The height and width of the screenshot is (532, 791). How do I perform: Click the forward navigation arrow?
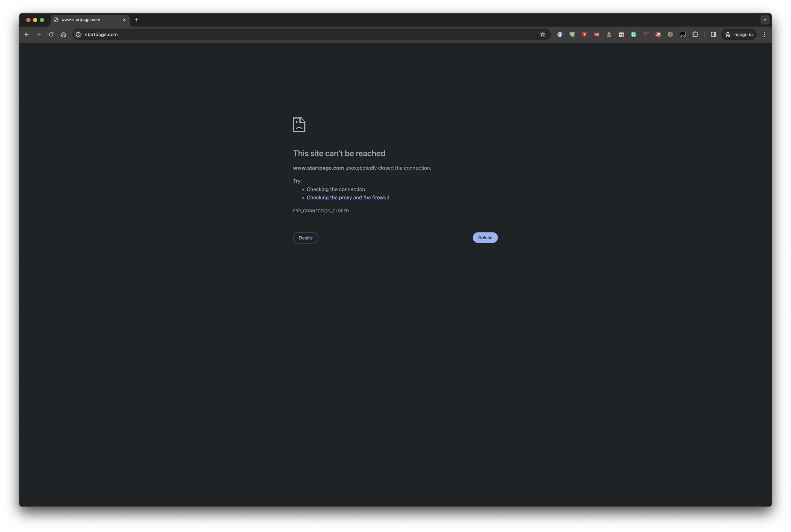pos(39,34)
